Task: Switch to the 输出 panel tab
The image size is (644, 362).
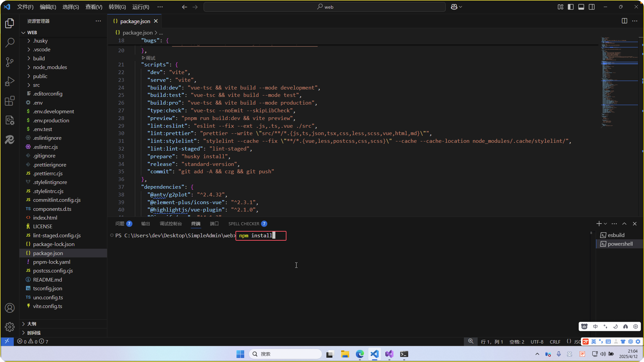Action: 145,224
